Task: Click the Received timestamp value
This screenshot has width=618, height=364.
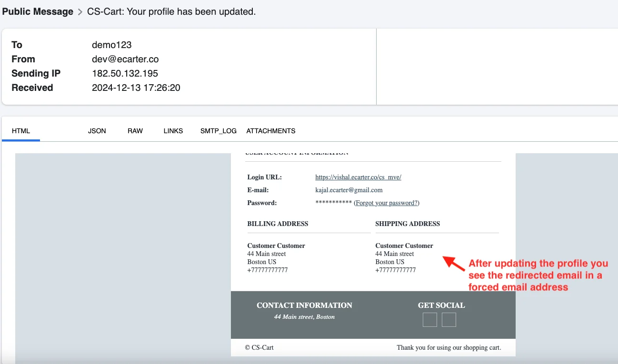Action: 136,88
